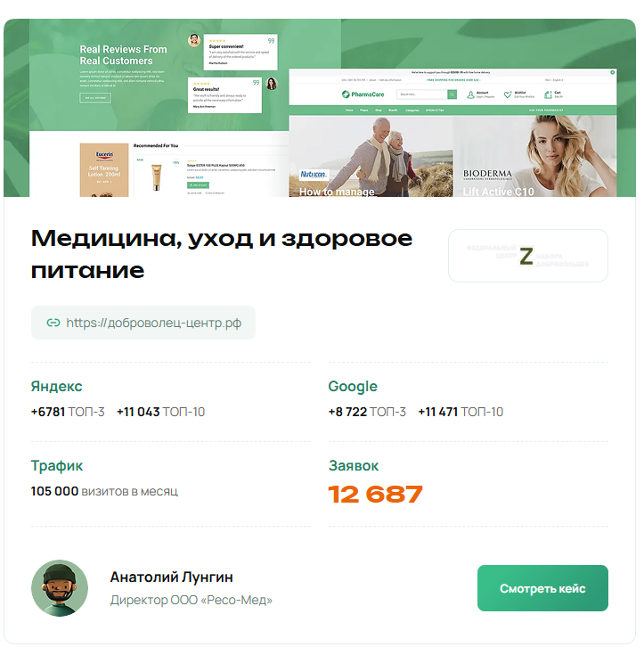
Task: Click the Z logo badge
Action: [528, 256]
